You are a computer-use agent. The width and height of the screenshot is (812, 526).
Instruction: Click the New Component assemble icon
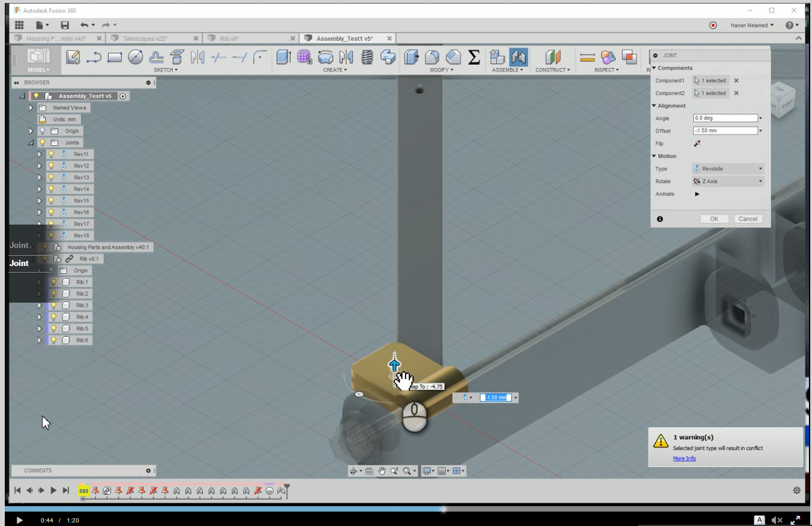[498, 57]
